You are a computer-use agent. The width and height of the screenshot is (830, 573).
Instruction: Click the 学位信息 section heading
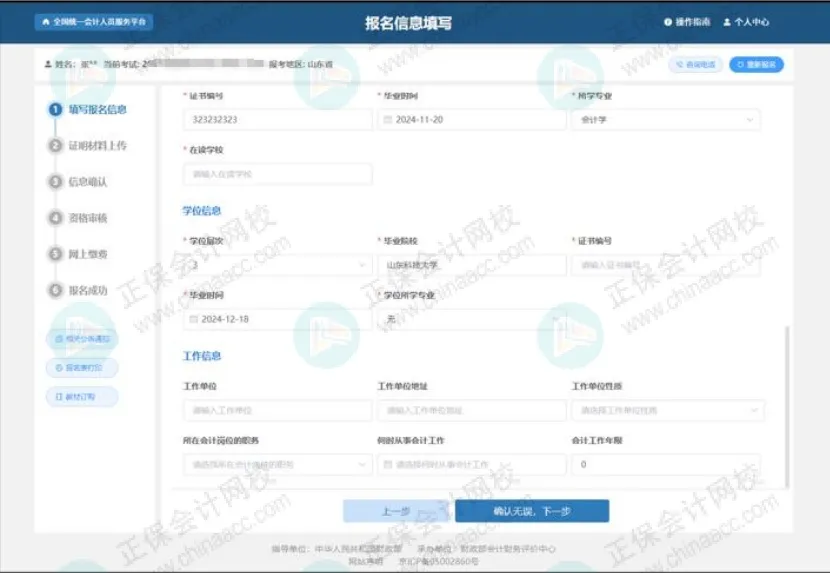pyautogui.click(x=202, y=211)
